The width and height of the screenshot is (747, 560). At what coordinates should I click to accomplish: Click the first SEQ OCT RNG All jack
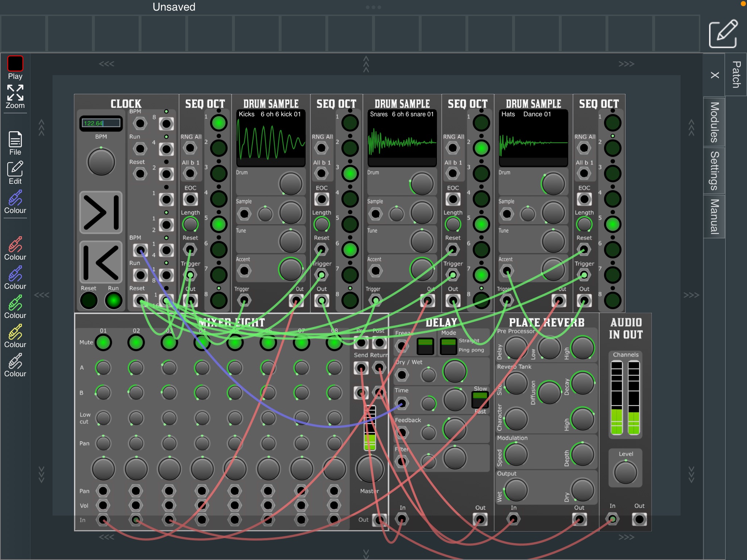[x=190, y=148]
